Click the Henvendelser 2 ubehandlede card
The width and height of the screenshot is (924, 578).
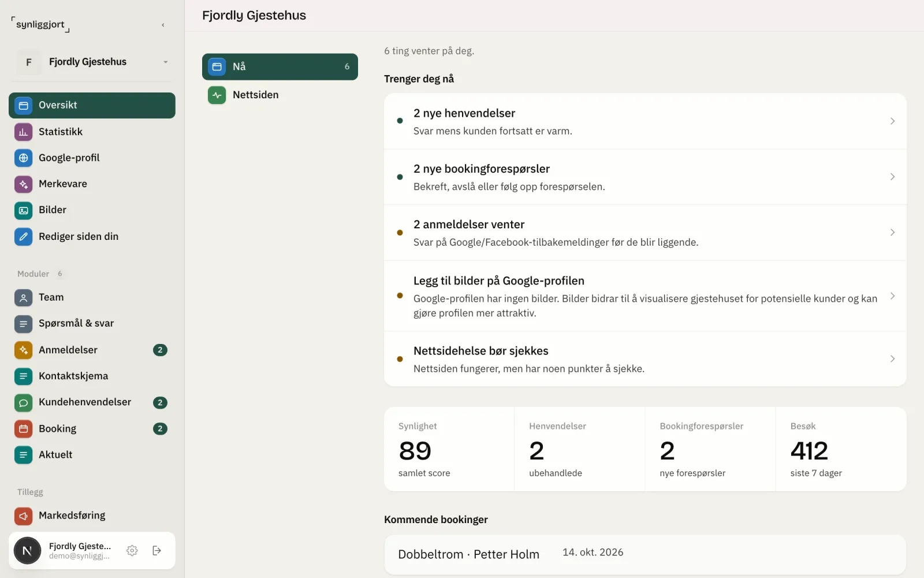tap(580, 449)
